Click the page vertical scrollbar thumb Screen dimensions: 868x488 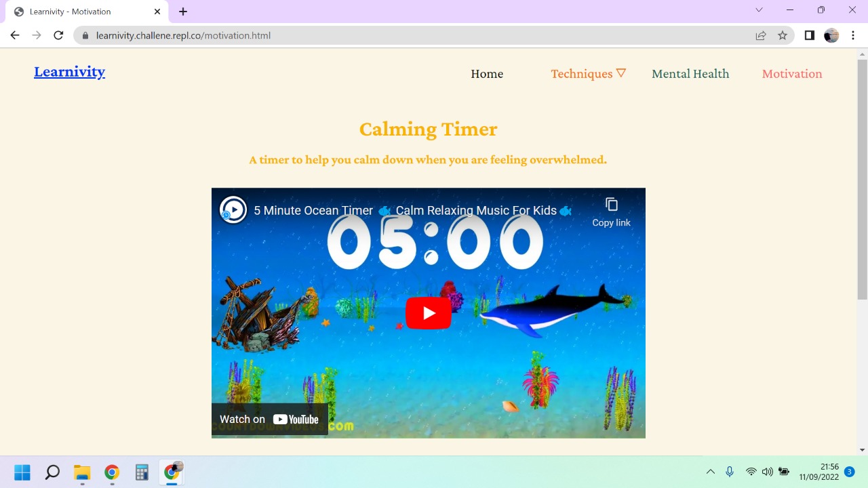(863, 180)
